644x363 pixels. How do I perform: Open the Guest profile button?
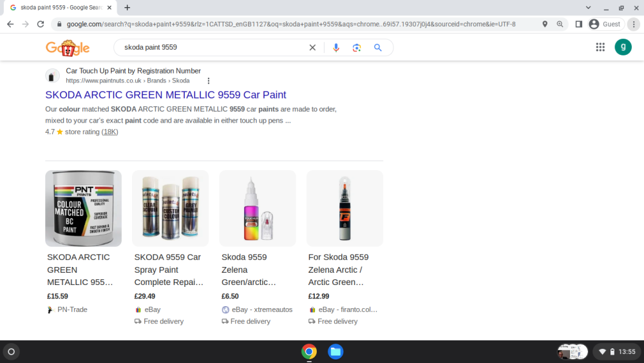click(x=605, y=25)
